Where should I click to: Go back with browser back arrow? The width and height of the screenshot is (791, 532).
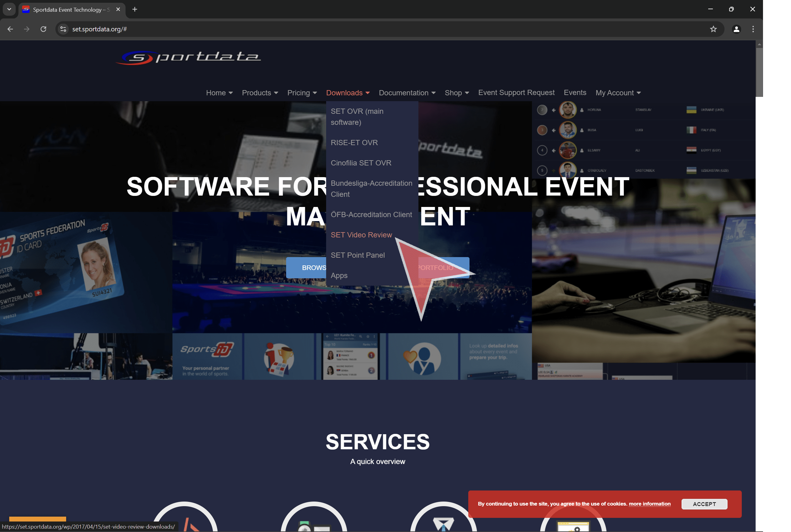click(10, 29)
